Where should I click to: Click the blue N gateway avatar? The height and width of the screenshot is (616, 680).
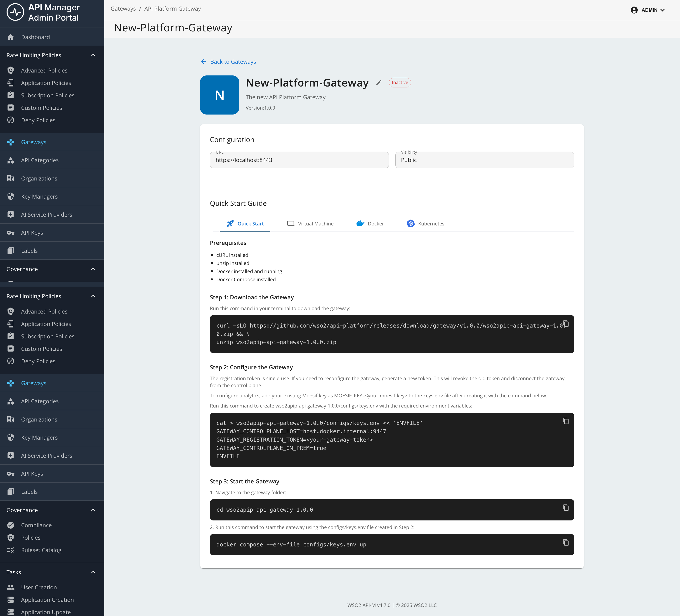(220, 95)
